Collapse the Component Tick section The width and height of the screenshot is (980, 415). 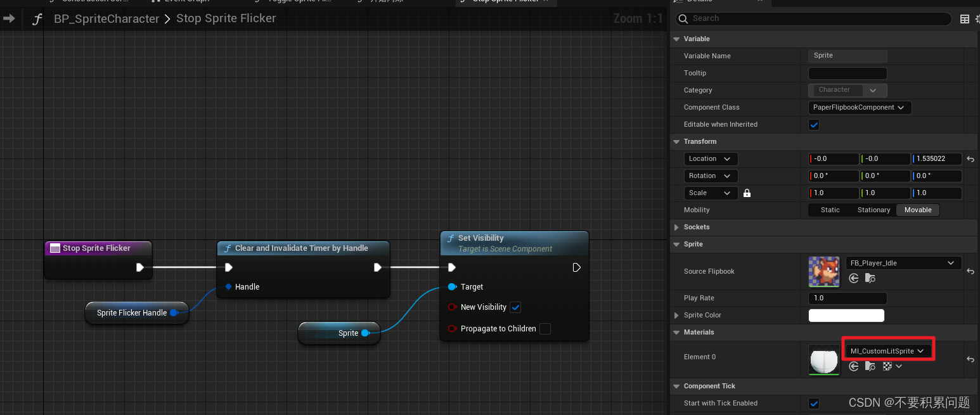pos(677,386)
